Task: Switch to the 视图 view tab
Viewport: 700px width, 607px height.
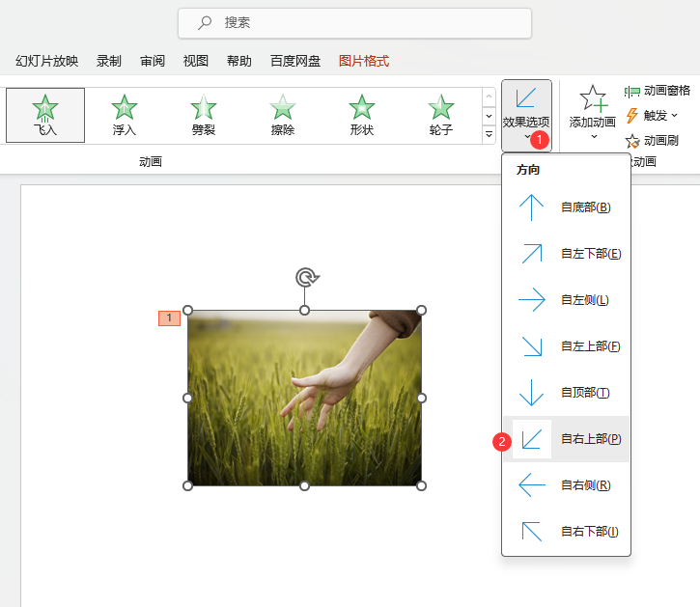Action: coord(196,61)
